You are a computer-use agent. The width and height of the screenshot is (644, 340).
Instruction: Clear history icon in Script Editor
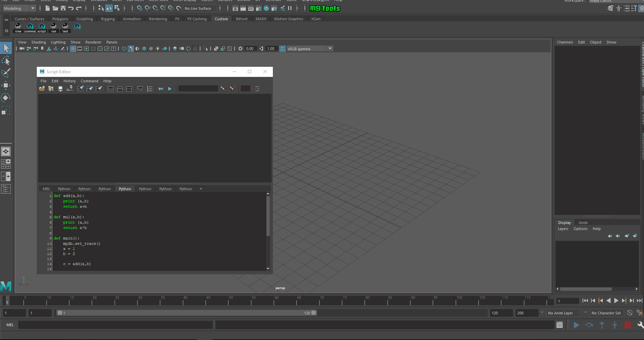pos(81,89)
